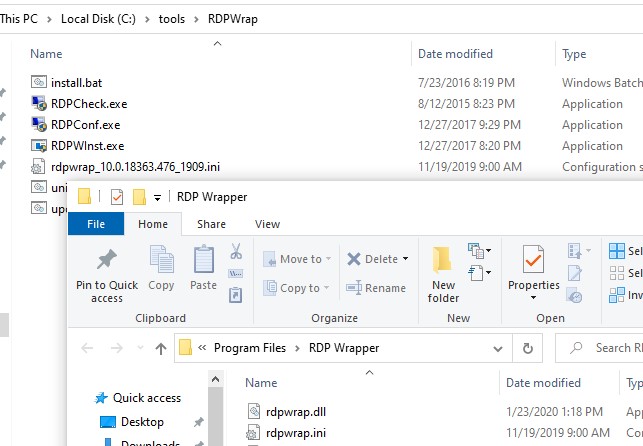Viewport: 643px width, 446px height.
Task: Click the Select none icon
Action: (617, 273)
